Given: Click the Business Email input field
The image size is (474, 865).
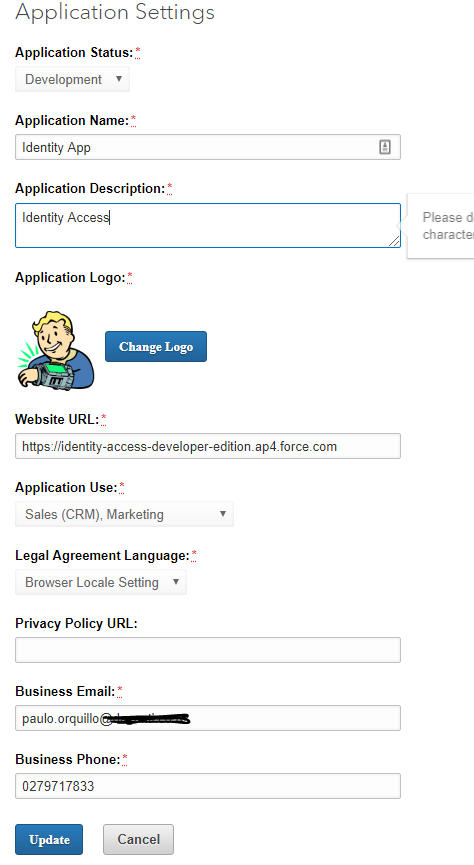Looking at the screenshot, I should [x=208, y=718].
